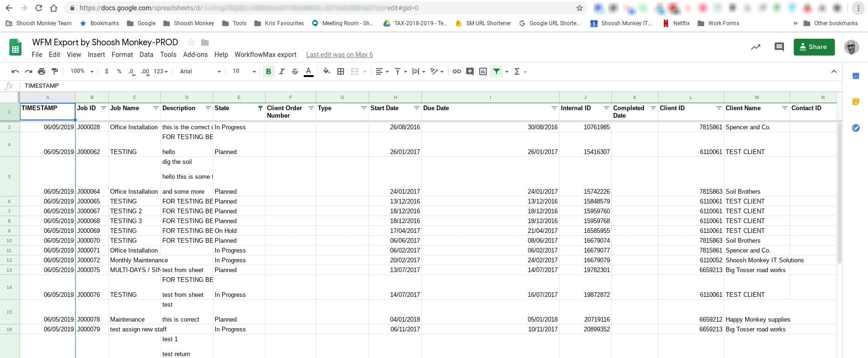Select the Paint format tool
The height and width of the screenshot is (358, 868).
click(x=55, y=71)
